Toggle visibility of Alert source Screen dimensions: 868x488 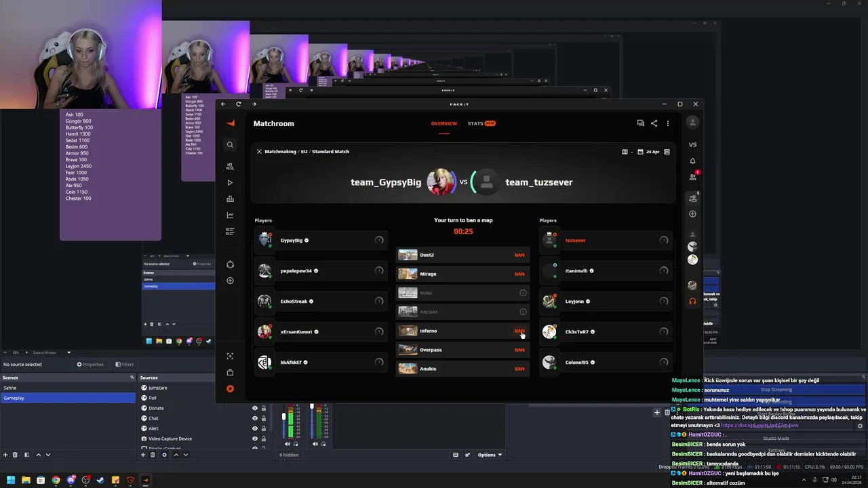point(255,428)
